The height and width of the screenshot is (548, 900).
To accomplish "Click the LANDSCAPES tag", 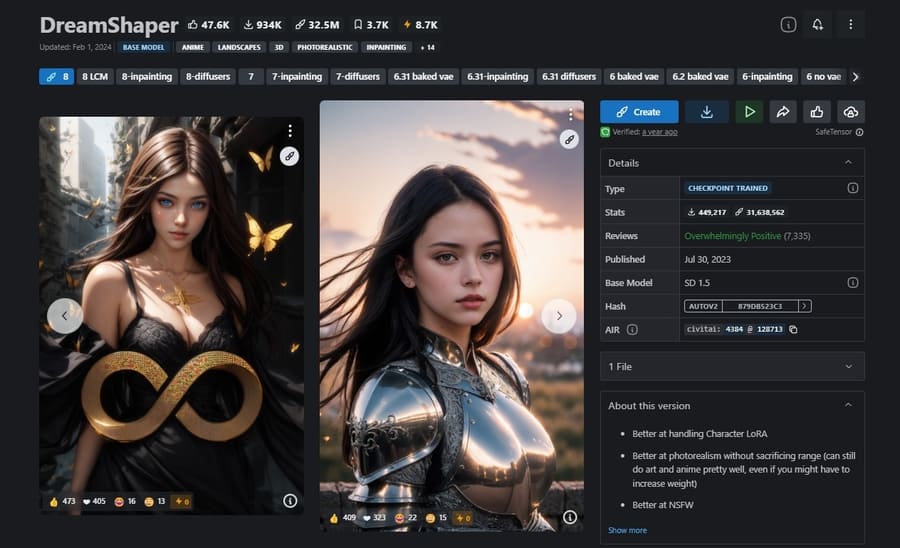I will (239, 47).
